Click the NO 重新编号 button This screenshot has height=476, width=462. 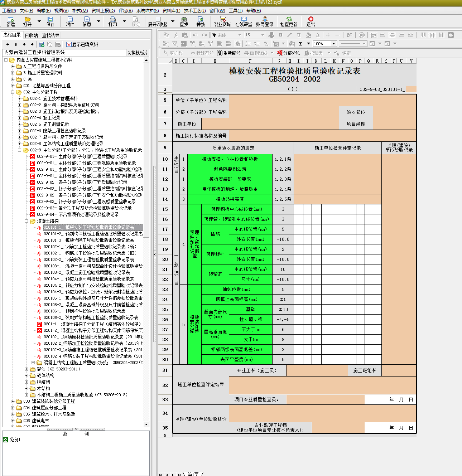tap(228, 53)
